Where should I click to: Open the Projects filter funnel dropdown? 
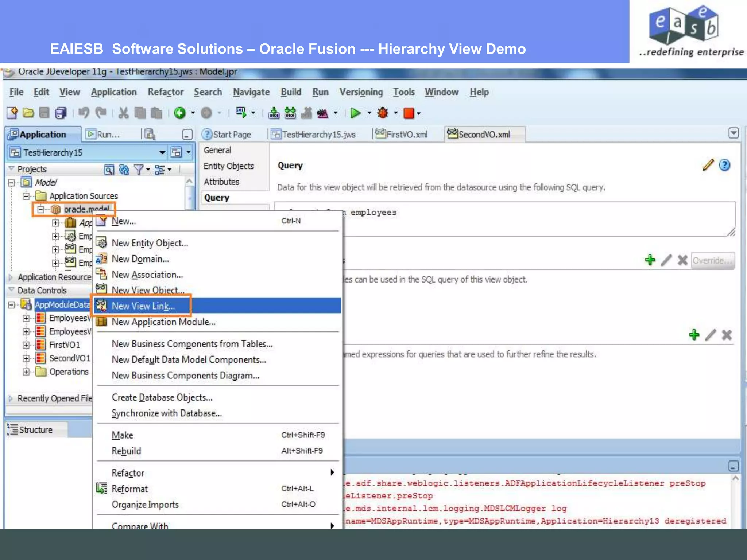(142, 170)
